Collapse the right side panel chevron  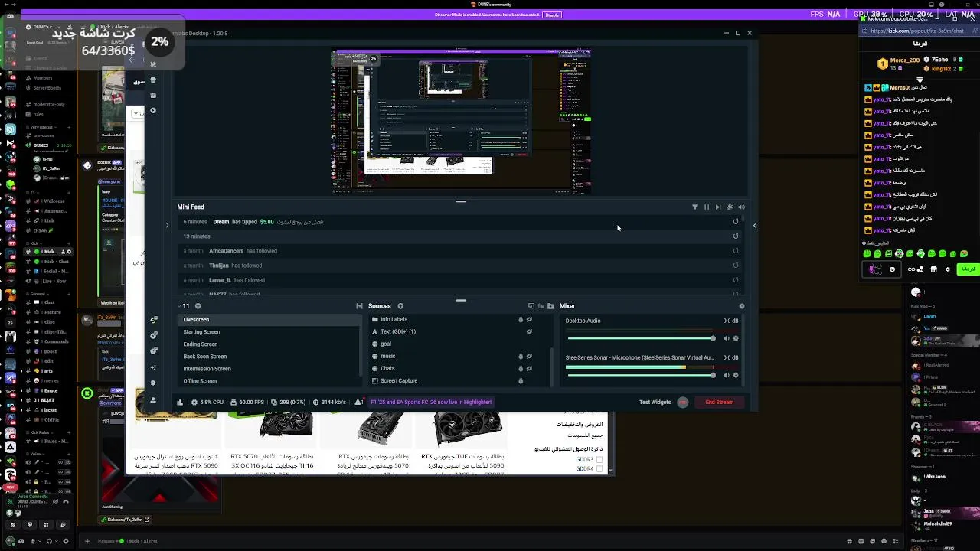(x=754, y=225)
